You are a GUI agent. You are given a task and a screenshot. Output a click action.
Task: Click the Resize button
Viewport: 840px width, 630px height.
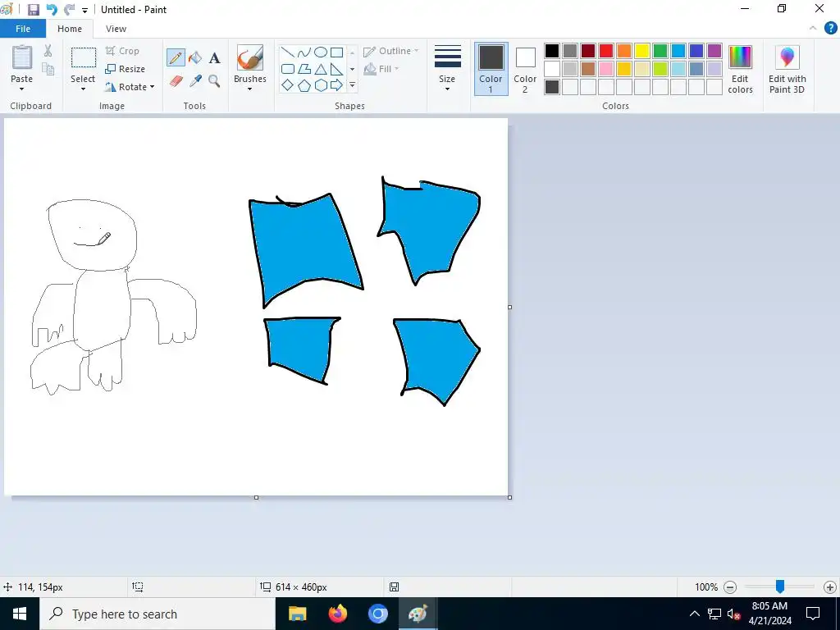click(x=126, y=69)
